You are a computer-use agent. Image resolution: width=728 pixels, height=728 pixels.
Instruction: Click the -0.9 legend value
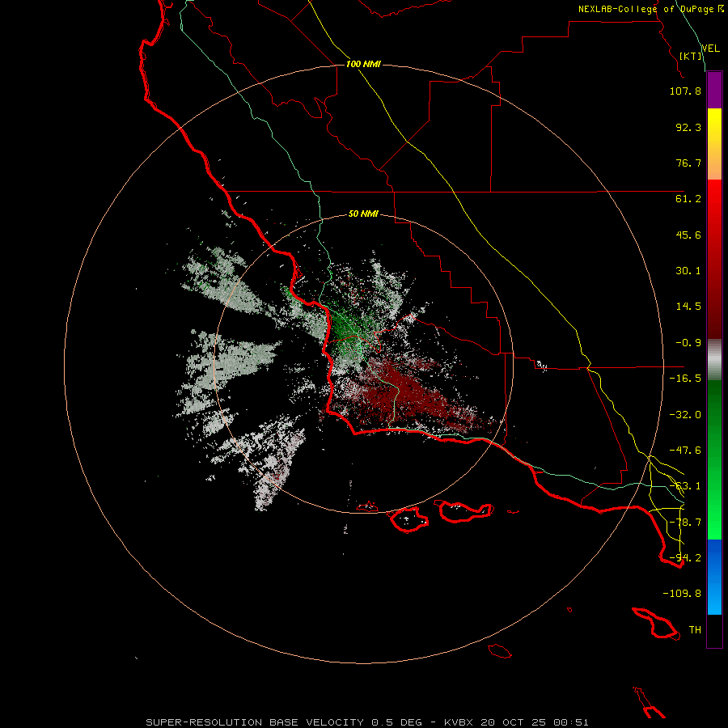(x=688, y=343)
